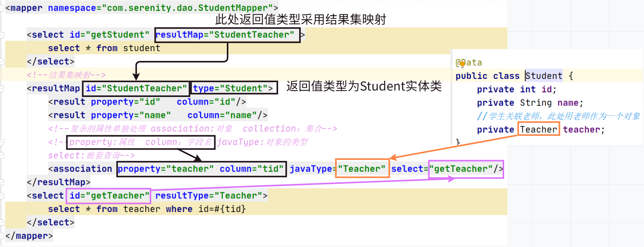
Task: Click resultType="Teacher" in the second select tag
Action: tap(209, 195)
